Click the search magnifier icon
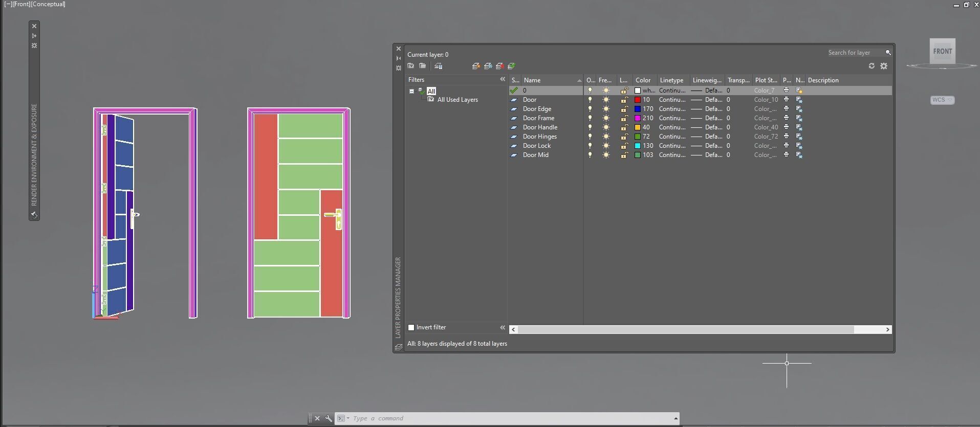This screenshot has height=427, width=980. coord(888,53)
